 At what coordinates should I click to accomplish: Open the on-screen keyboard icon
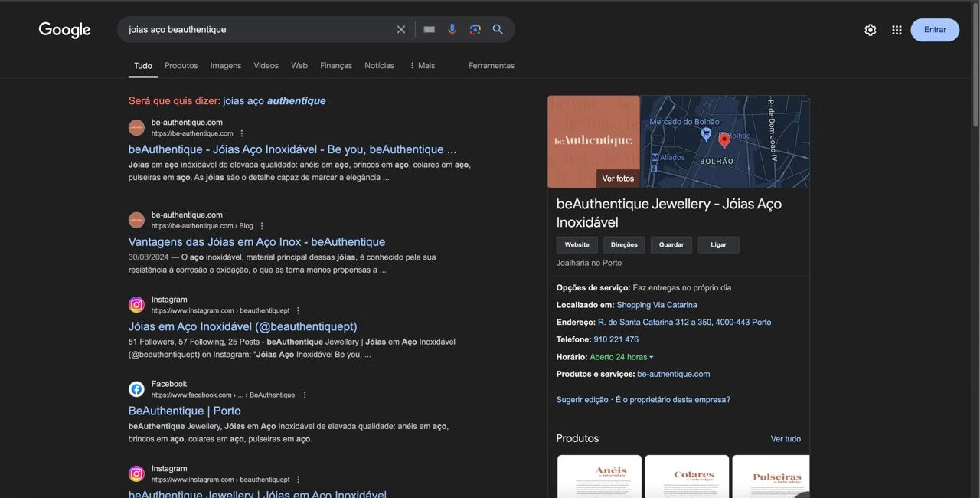429,29
